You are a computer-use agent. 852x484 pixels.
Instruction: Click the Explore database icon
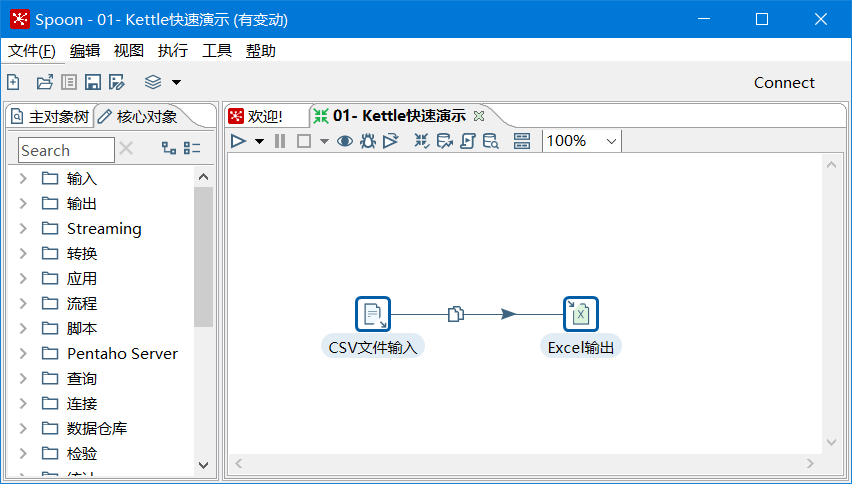tap(491, 141)
